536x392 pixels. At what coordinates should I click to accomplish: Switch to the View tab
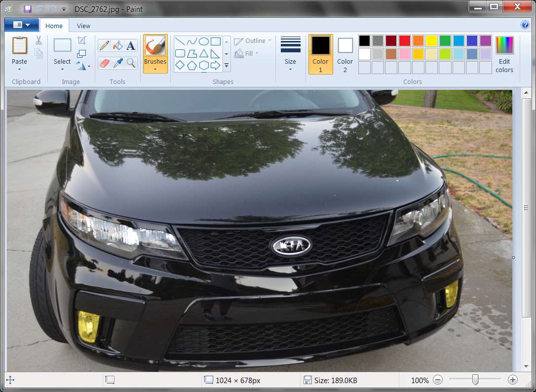tap(83, 26)
